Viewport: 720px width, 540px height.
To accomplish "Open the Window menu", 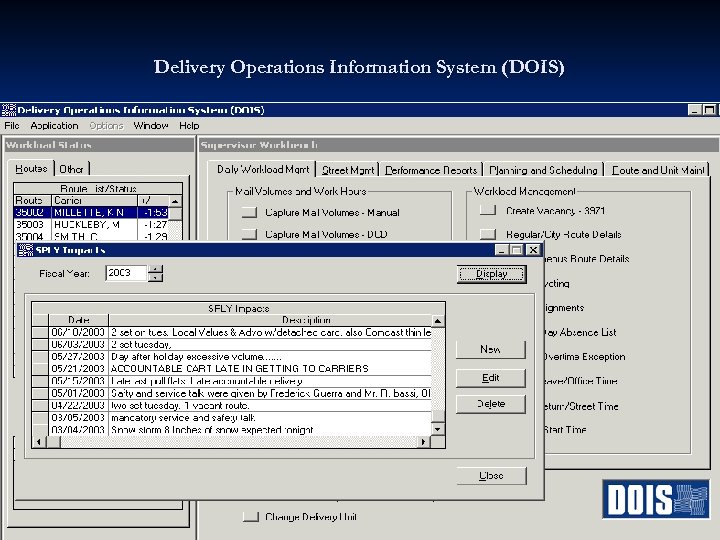I will point(151,125).
